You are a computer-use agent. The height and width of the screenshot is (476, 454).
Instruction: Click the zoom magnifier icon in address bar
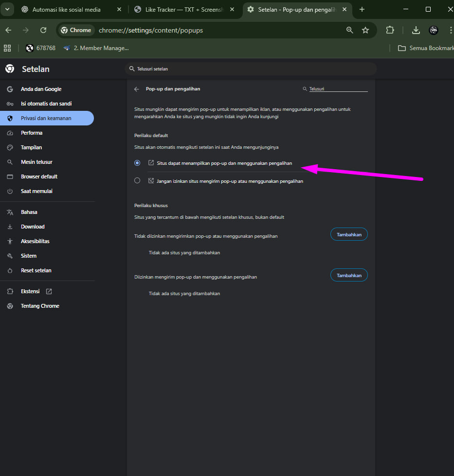(x=349, y=30)
